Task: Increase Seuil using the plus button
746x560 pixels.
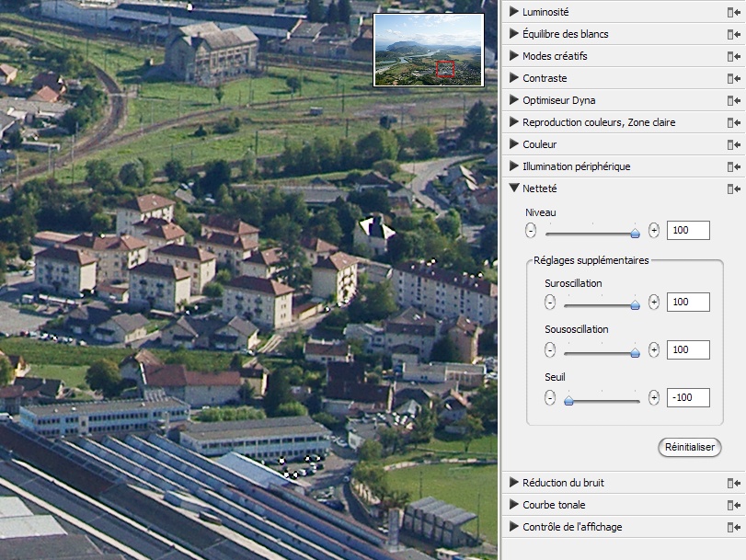Action: click(654, 397)
